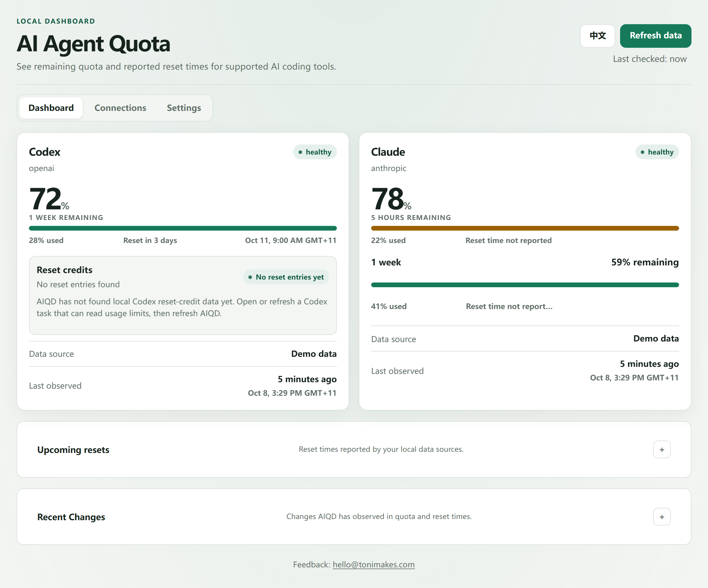
Task: Click the Codex healthy status badge
Action: [x=315, y=152]
